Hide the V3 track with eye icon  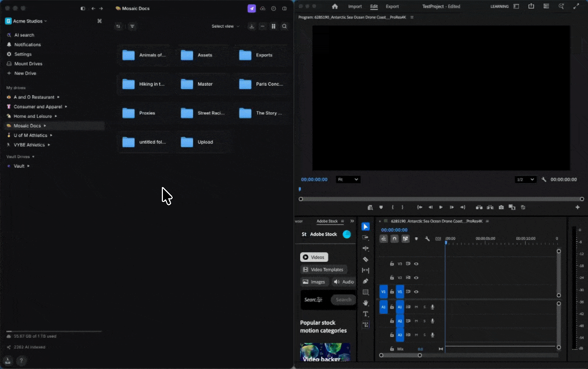(416, 264)
